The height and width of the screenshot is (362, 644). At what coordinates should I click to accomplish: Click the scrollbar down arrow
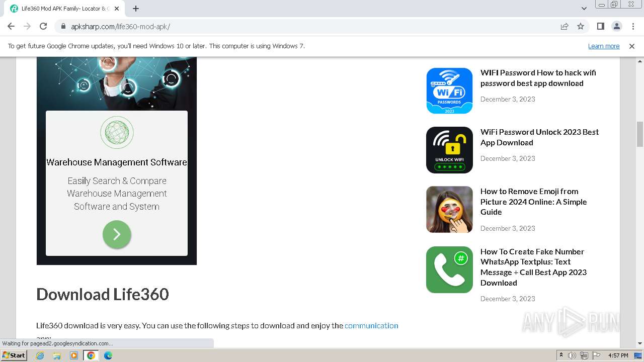click(x=640, y=343)
